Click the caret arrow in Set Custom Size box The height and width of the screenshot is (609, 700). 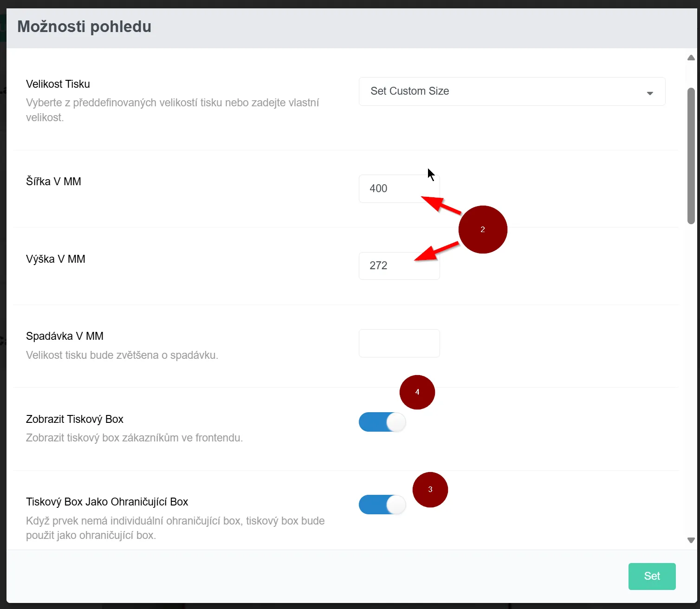(650, 93)
